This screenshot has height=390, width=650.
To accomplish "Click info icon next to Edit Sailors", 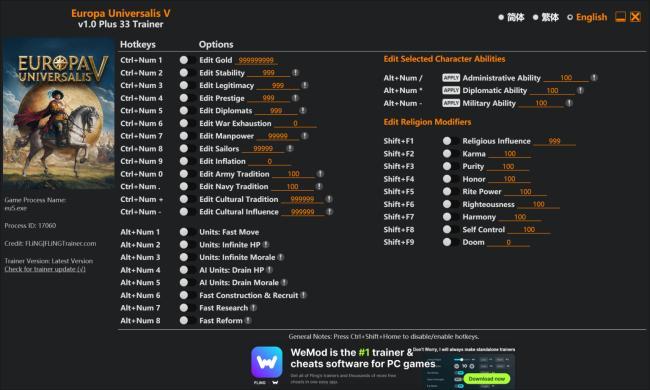I will point(290,148).
